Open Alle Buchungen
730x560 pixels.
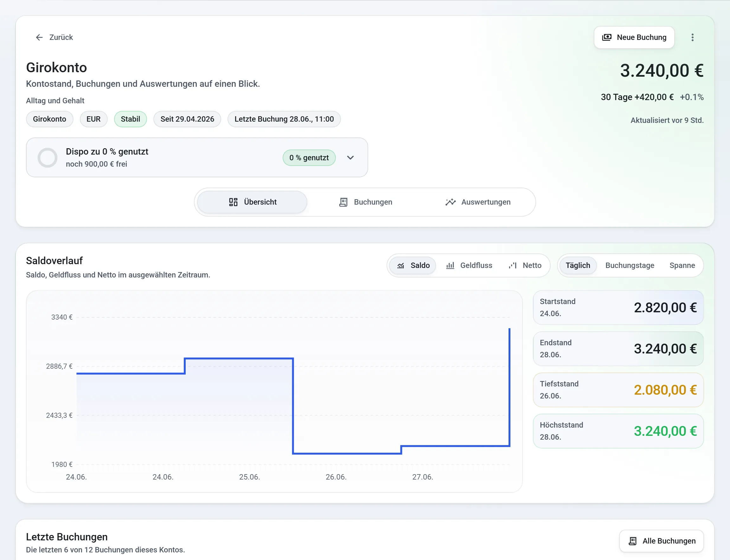click(661, 541)
